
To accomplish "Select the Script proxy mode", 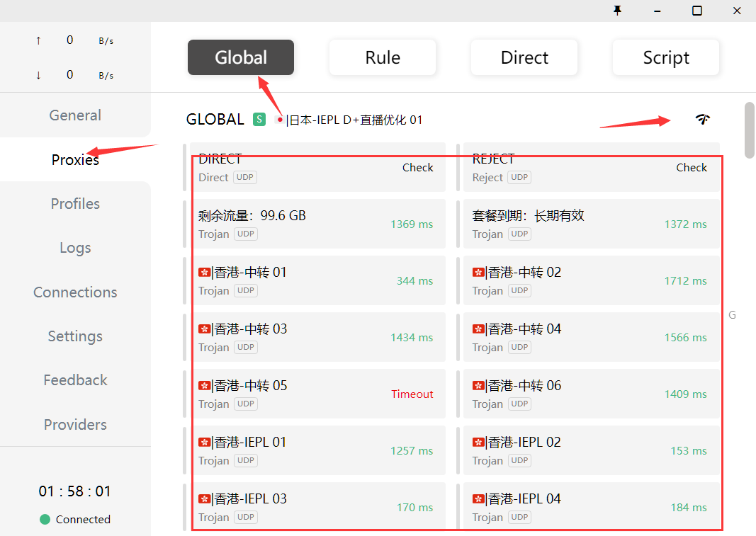I will tap(666, 57).
